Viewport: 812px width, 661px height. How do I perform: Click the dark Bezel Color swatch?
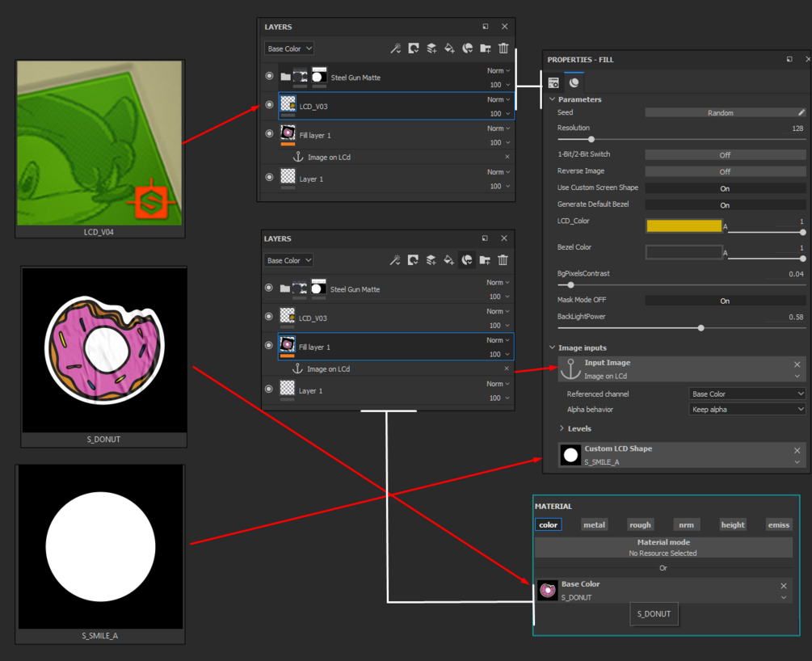(x=684, y=252)
